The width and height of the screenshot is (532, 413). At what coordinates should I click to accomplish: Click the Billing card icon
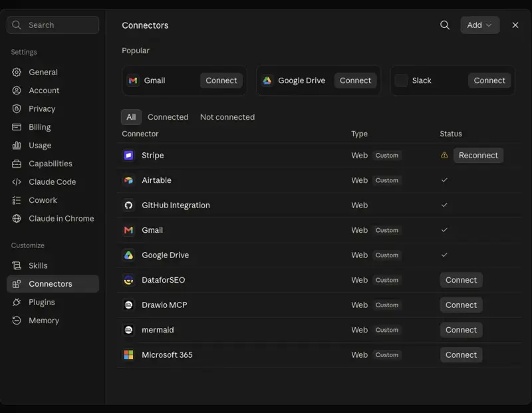[x=17, y=127]
